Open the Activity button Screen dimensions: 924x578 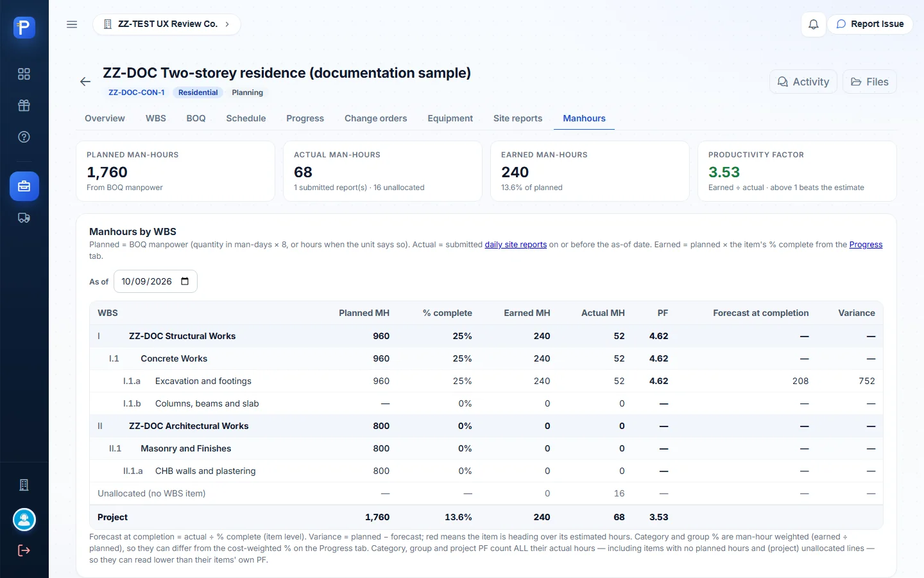click(x=803, y=82)
